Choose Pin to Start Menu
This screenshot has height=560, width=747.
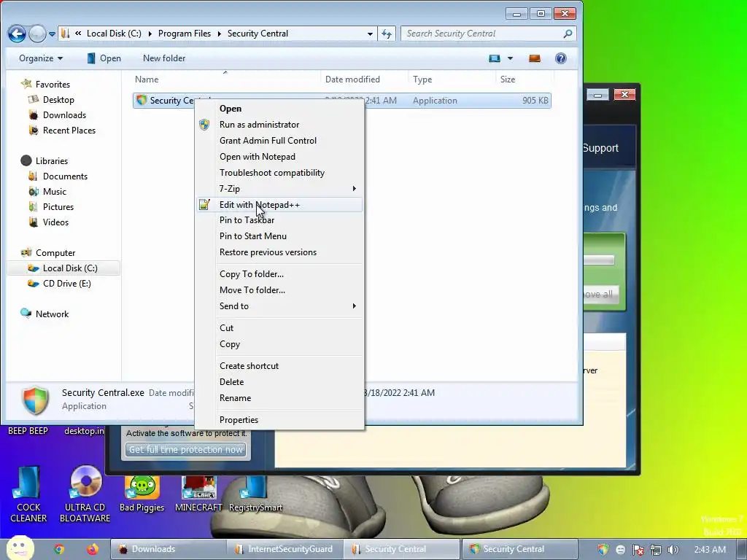point(279,236)
